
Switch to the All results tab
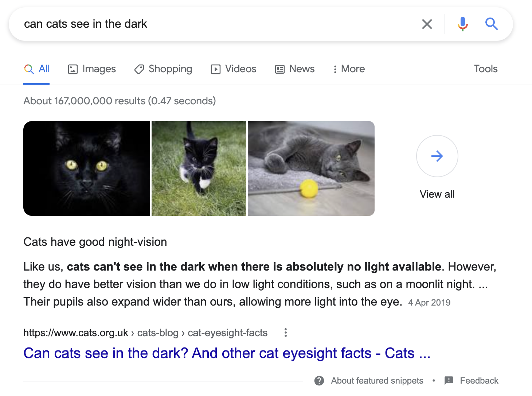(36, 69)
